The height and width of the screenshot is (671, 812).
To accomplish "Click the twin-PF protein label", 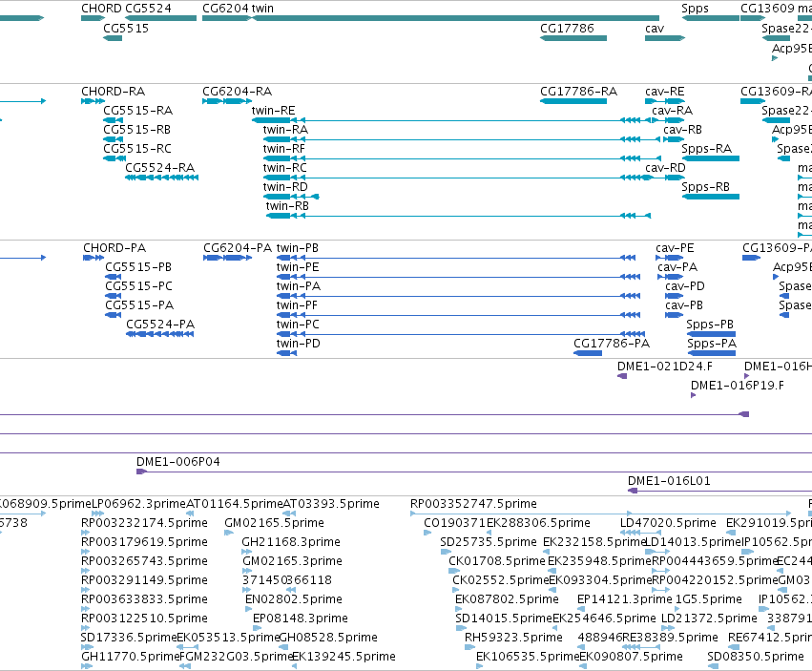I will pos(297,305).
